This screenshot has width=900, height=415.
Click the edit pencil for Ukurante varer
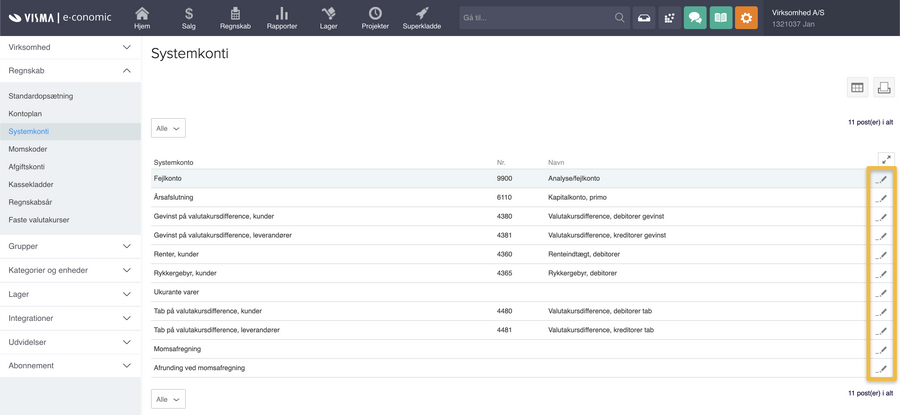point(882,293)
